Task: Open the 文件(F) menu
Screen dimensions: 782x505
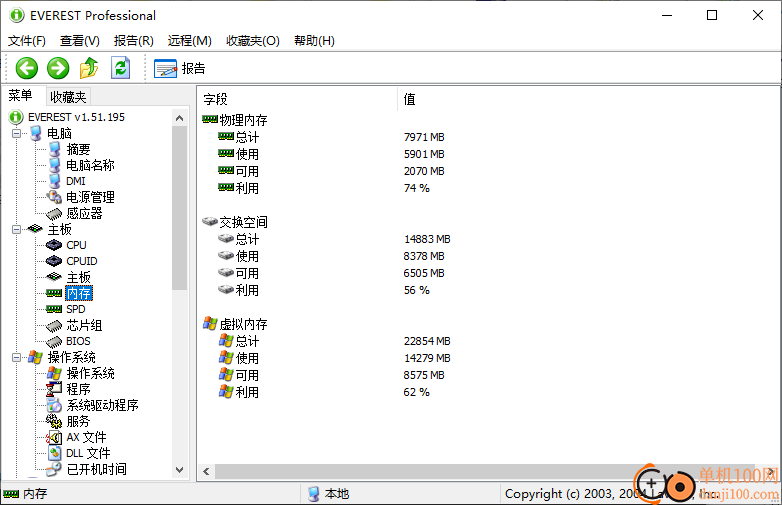Action: 27,41
